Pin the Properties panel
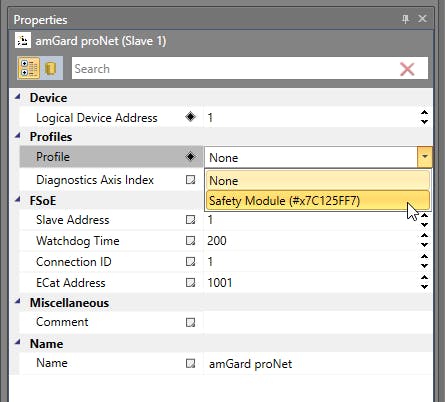Screen dimensions: 445x402 click(x=405, y=19)
